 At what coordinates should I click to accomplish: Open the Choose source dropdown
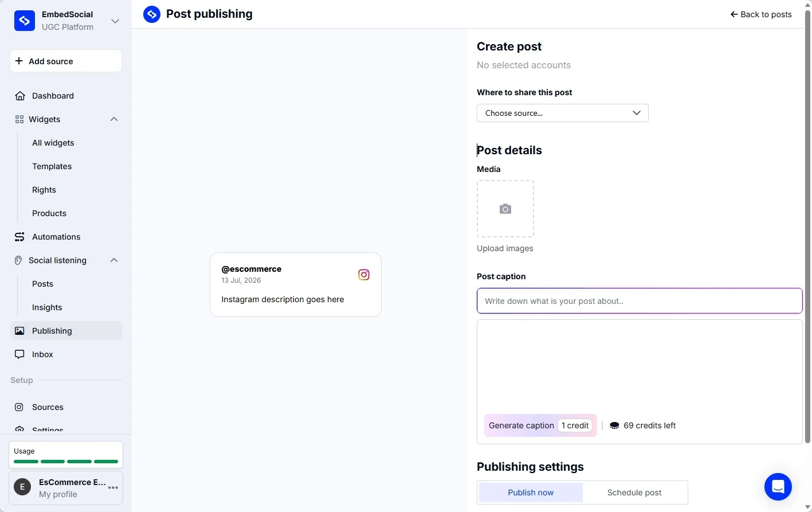point(563,113)
